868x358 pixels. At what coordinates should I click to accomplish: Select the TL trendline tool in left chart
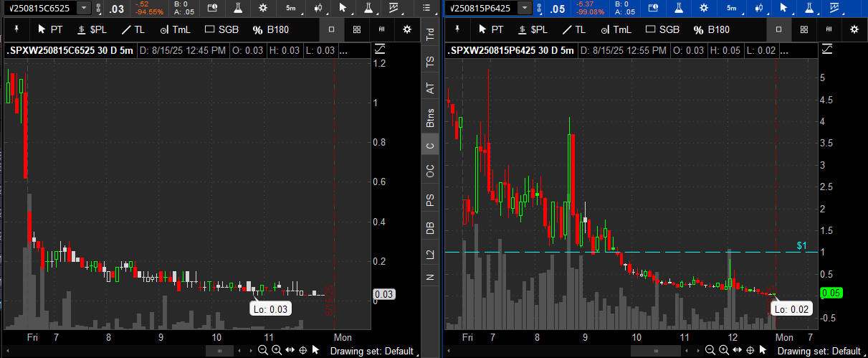[x=133, y=29]
